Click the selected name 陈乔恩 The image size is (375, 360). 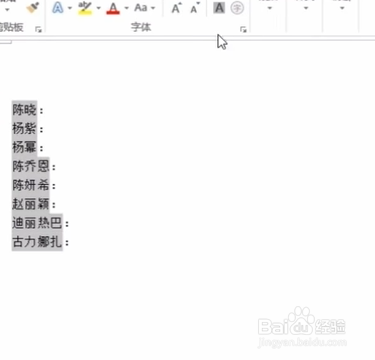coord(31,166)
